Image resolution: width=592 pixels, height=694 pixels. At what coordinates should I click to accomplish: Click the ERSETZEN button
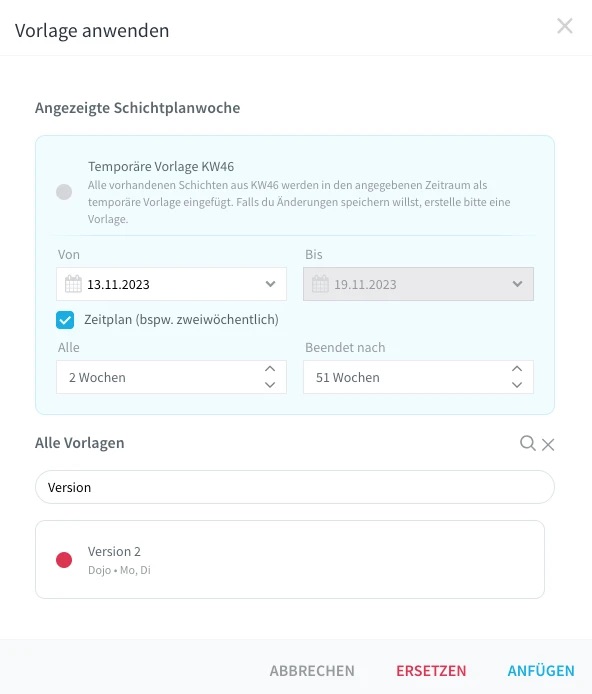pos(431,671)
